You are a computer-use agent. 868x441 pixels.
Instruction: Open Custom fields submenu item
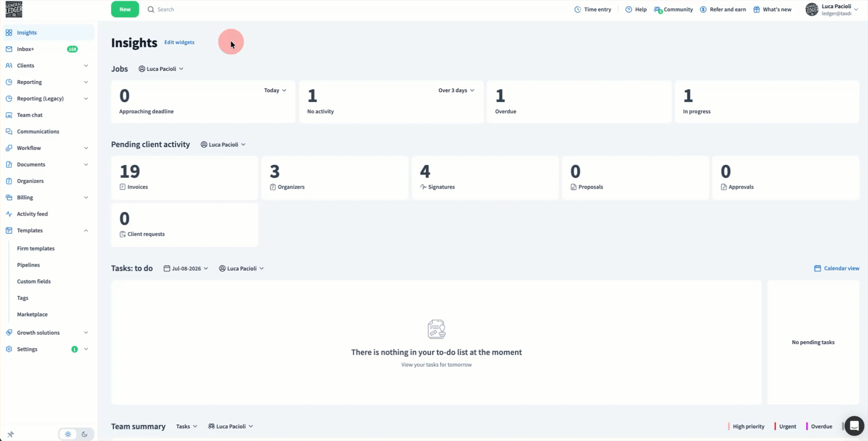point(34,281)
